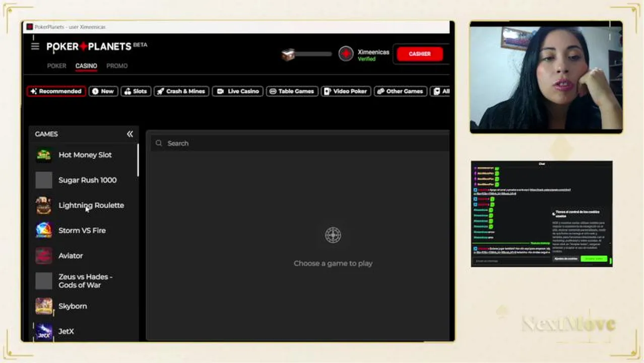Open Zeus vs Hades - Gods of War
644x363 pixels.
click(86, 281)
